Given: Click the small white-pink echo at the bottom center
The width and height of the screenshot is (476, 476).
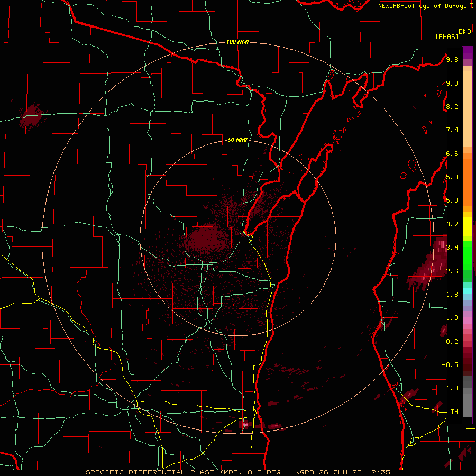Looking at the screenshot, I should tap(245, 424).
